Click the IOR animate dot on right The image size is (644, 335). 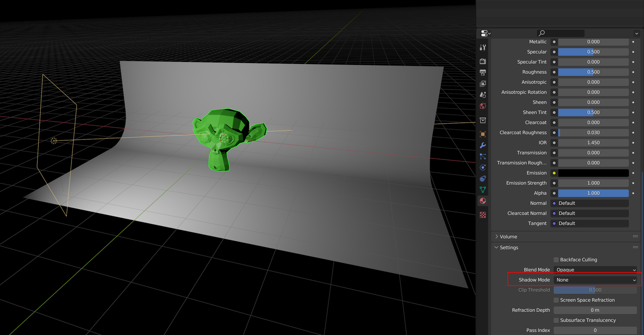(x=633, y=143)
